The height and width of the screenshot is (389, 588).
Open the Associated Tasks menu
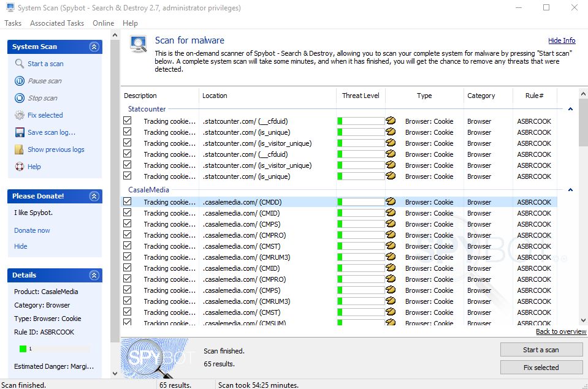(x=57, y=23)
